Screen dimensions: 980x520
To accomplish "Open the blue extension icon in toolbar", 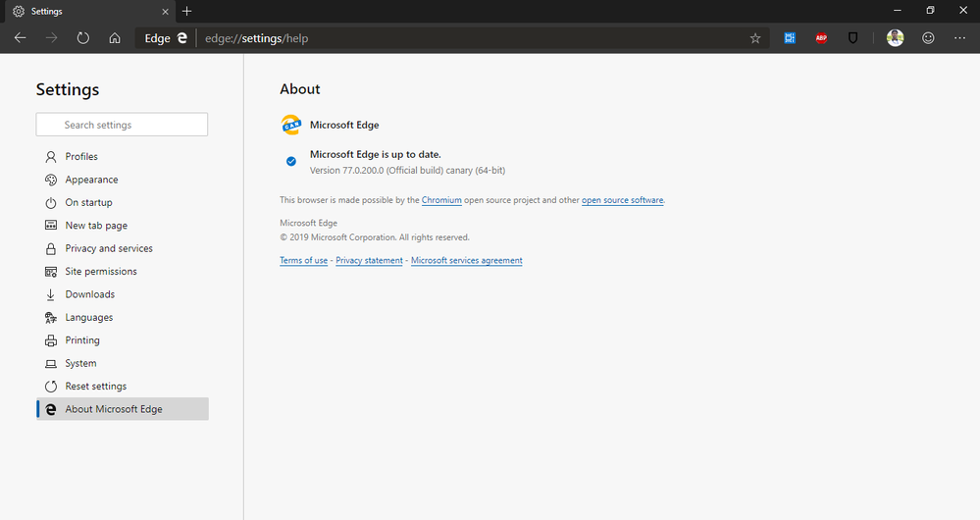I will point(790,38).
